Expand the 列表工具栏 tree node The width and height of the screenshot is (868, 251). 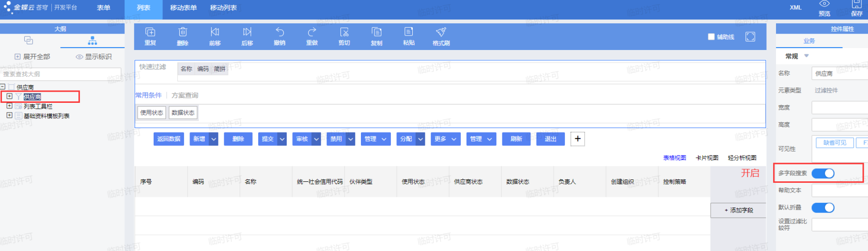pyautogui.click(x=9, y=106)
